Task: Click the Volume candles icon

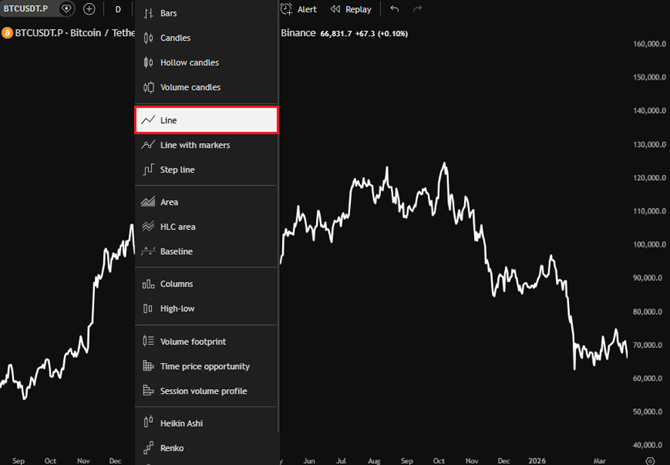Action: click(148, 88)
